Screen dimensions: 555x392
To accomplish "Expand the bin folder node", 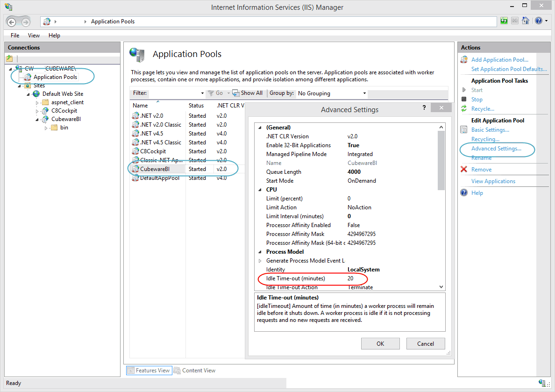I will click(46, 128).
